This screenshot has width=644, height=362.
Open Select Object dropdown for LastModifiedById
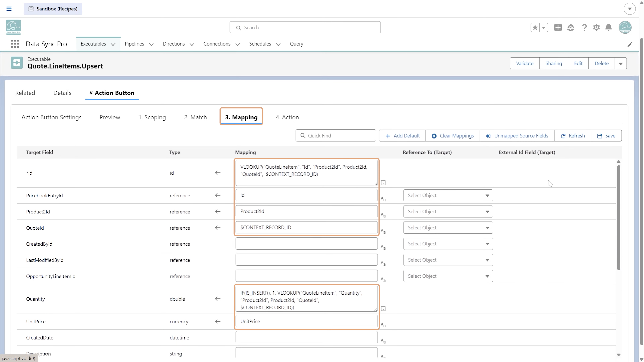coord(448,260)
